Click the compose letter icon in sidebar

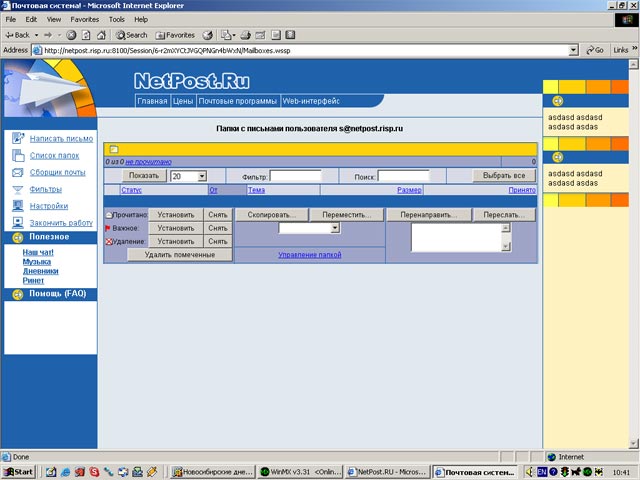tap(18, 138)
